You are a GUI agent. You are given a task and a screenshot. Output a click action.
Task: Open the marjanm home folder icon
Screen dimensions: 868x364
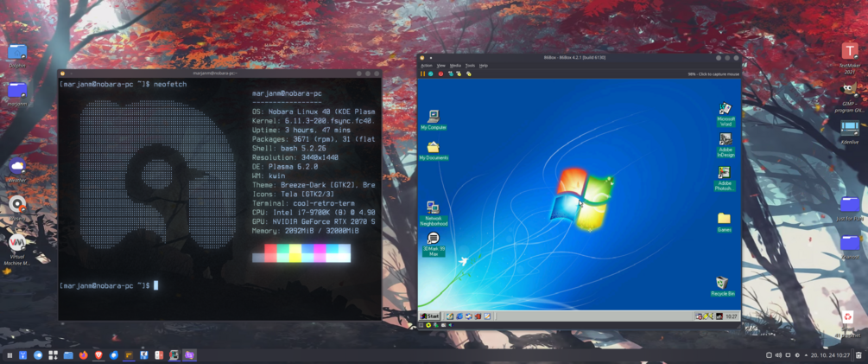tap(17, 93)
